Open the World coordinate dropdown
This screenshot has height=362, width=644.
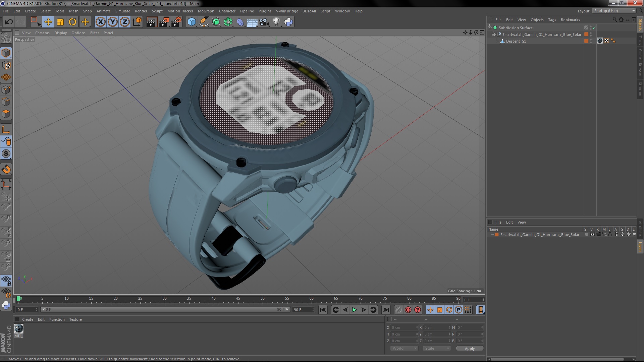click(404, 349)
